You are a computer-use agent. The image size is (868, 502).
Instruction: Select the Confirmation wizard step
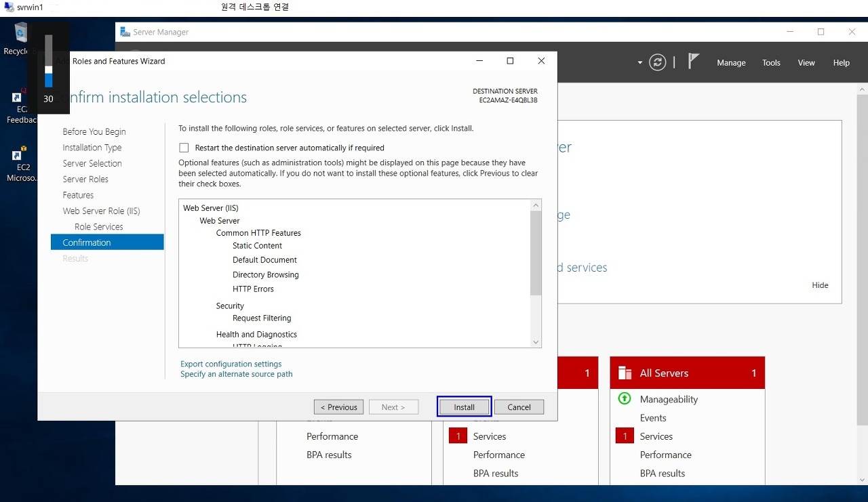[107, 243]
